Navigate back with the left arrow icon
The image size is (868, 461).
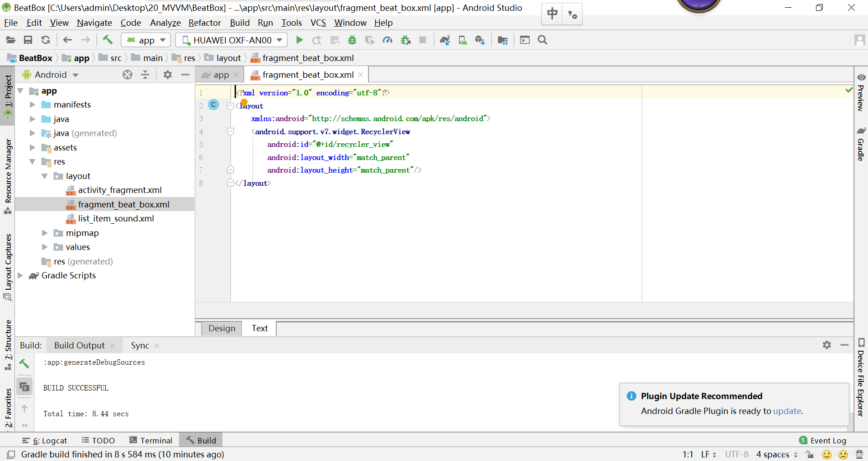68,40
